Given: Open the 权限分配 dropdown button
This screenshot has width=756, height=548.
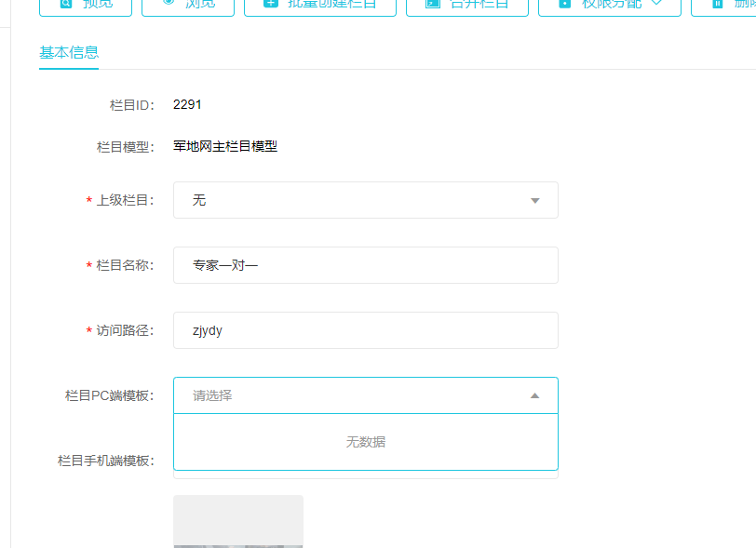Looking at the screenshot, I should click(x=610, y=6).
